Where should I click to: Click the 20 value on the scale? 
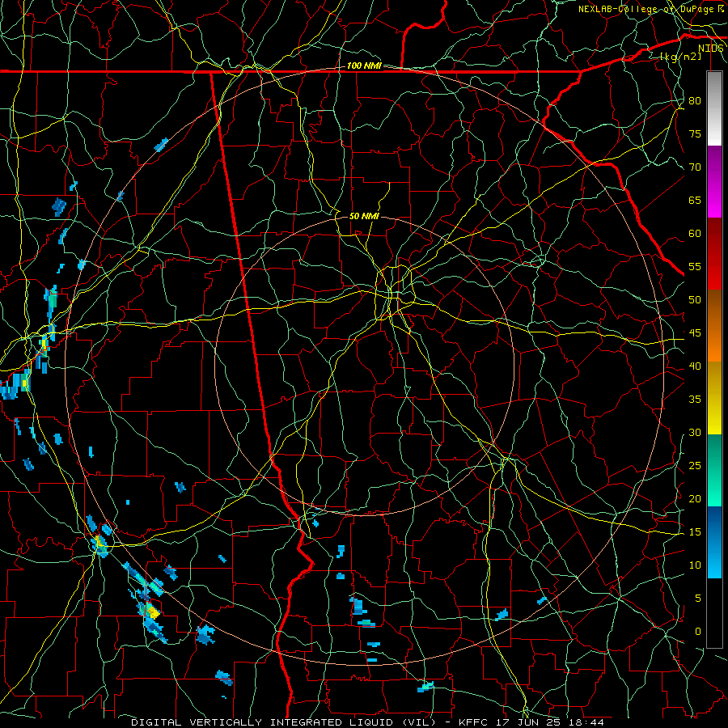coord(695,499)
